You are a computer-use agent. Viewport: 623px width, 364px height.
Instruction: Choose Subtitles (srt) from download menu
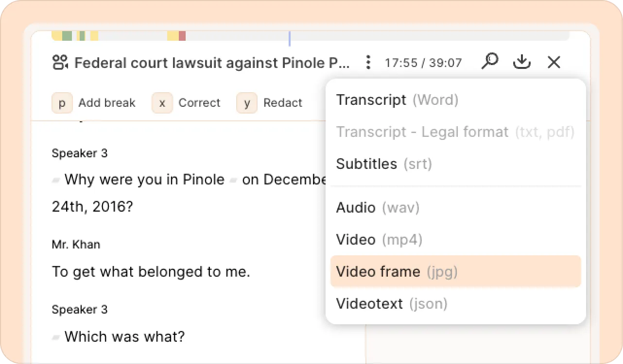tap(456, 164)
